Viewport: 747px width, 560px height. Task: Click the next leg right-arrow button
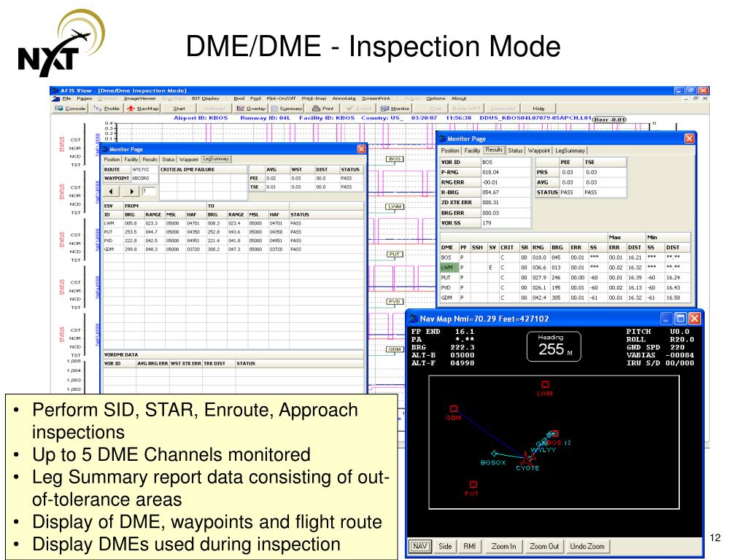(131, 192)
